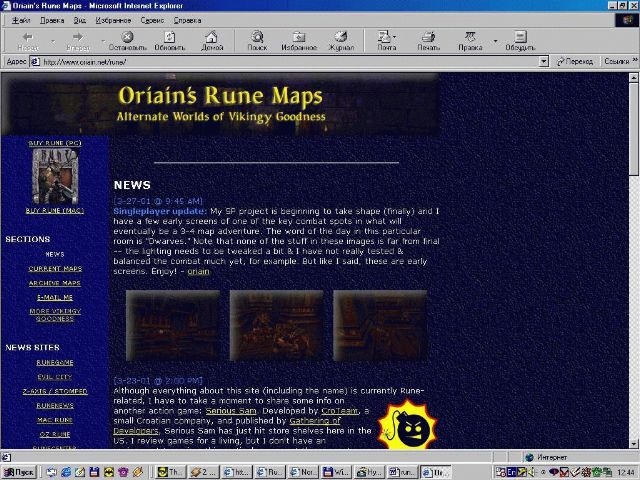Visit the Runenews sidebar link
Screen dimensions: 640x480
(55, 405)
